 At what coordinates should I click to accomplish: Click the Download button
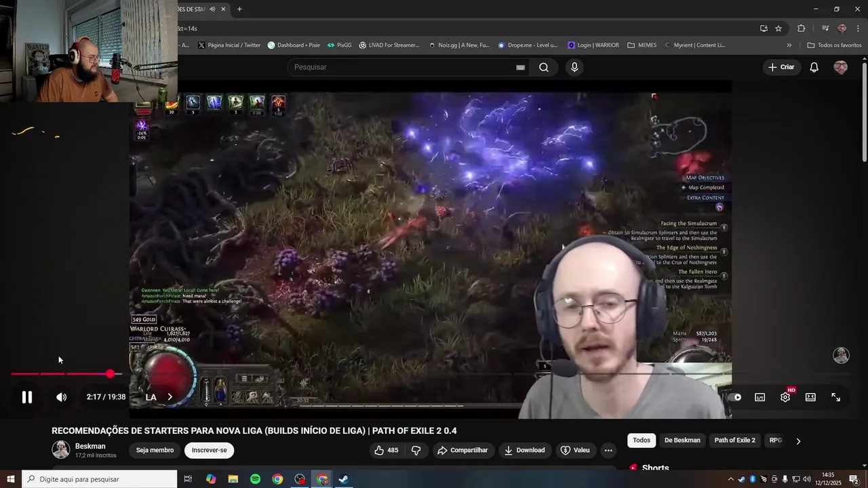(524, 450)
